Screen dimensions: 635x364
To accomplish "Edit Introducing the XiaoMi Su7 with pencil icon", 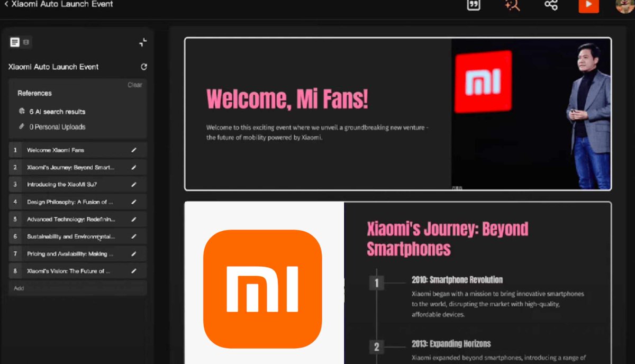I will [134, 185].
